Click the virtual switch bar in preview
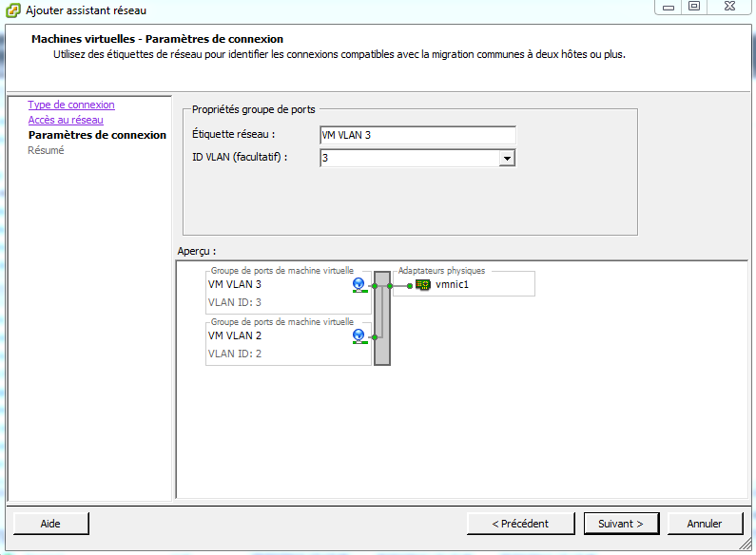The height and width of the screenshot is (555, 756). pos(382,318)
